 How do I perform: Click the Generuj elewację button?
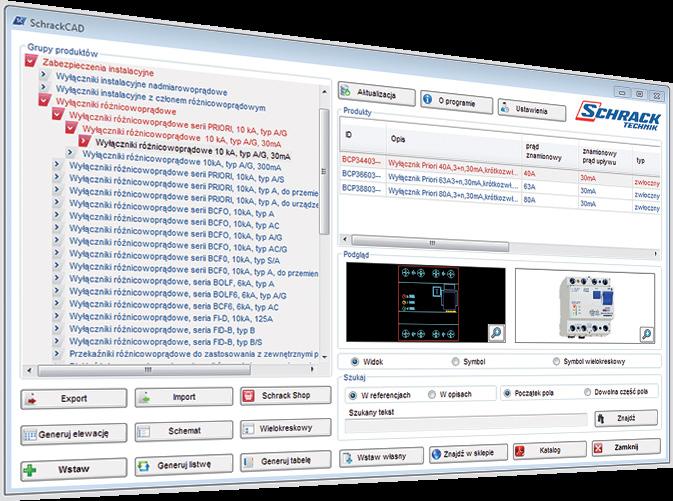coord(74,434)
